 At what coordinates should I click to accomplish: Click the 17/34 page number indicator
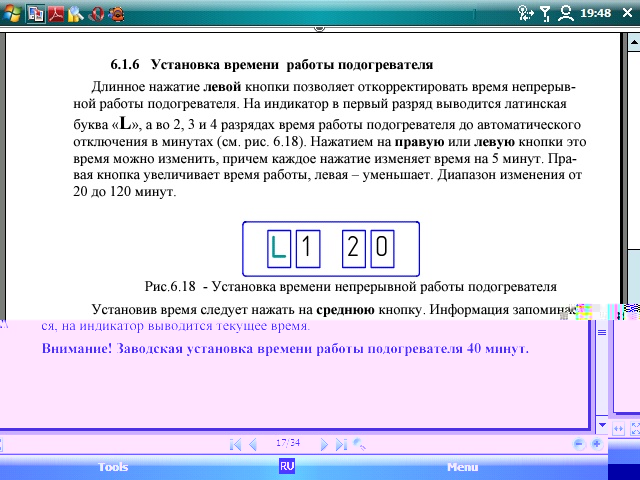tap(288, 443)
